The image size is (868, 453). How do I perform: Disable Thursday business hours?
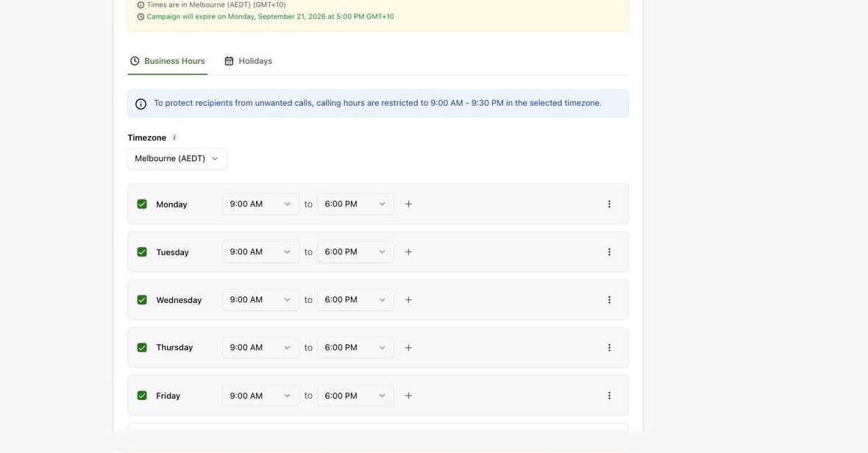point(142,347)
